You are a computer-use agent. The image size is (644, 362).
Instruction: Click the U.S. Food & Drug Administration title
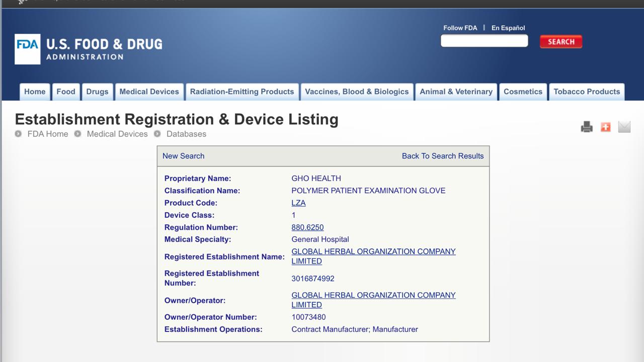pos(104,49)
